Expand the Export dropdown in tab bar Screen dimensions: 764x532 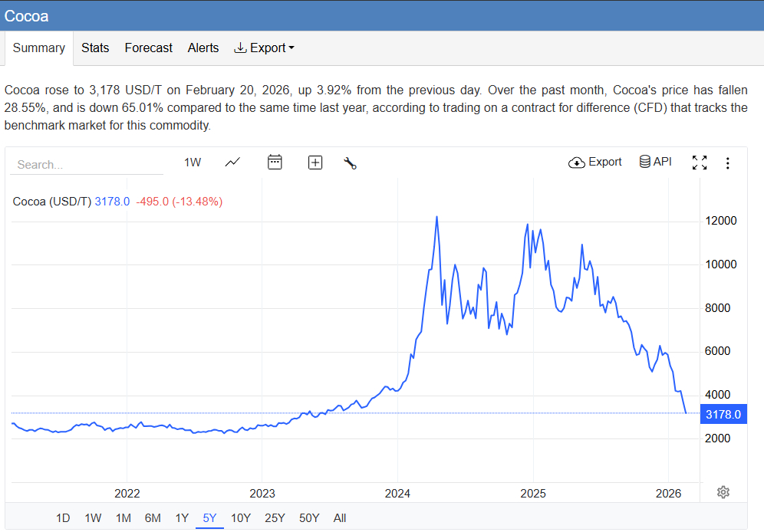click(264, 48)
